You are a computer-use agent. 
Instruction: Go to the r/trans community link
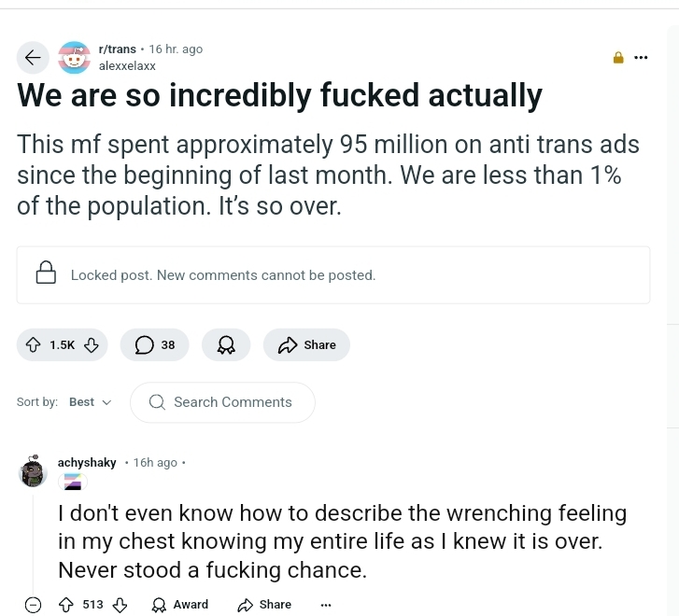[x=118, y=49]
